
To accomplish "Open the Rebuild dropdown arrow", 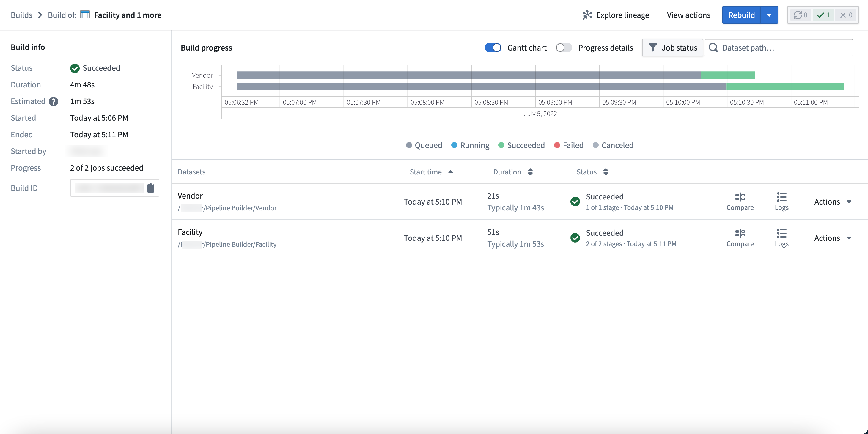I will click(769, 15).
